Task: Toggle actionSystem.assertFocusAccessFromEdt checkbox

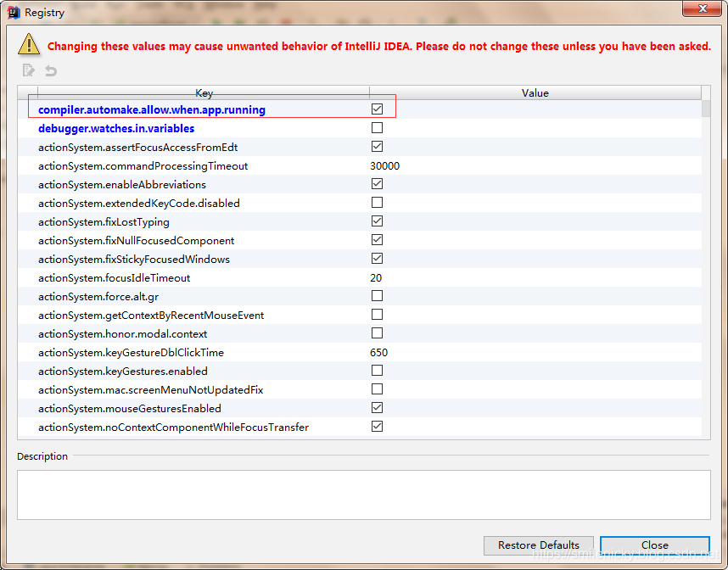Action: pos(377,146)
